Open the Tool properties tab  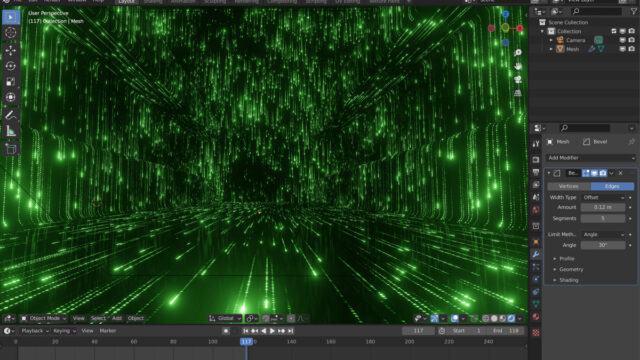coord(536,144)
